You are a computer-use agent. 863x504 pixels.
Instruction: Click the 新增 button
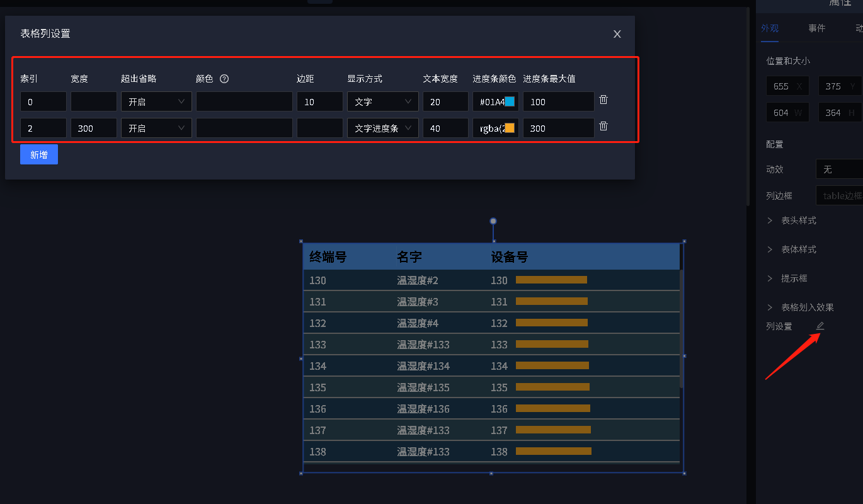(39, 154)
